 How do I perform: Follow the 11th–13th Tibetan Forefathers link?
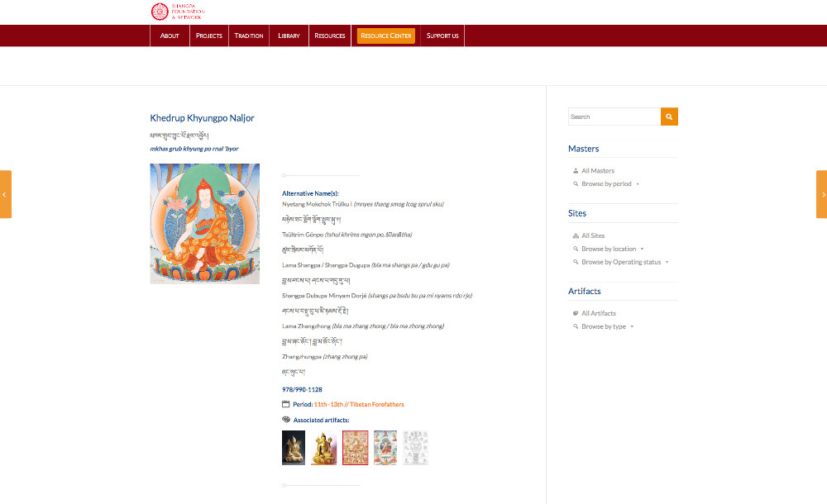[359, 404]
